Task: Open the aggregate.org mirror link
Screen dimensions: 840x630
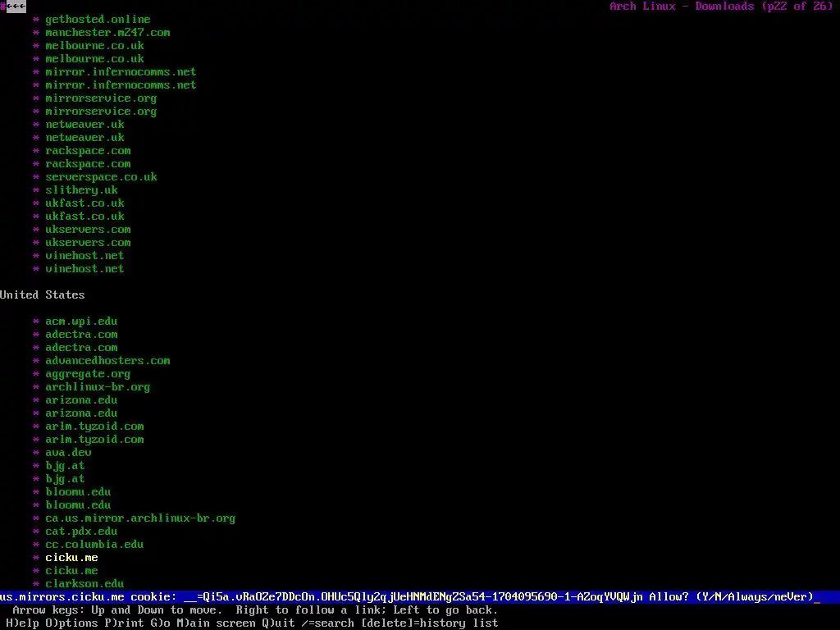Action: (x=88, y=374)
